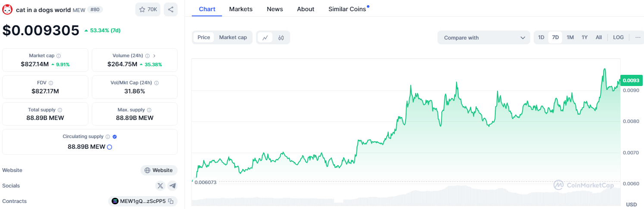The width and height of the screenshot is (644, 209).
Task: Click the $264.75M volume value
Action: click(122, 64)
